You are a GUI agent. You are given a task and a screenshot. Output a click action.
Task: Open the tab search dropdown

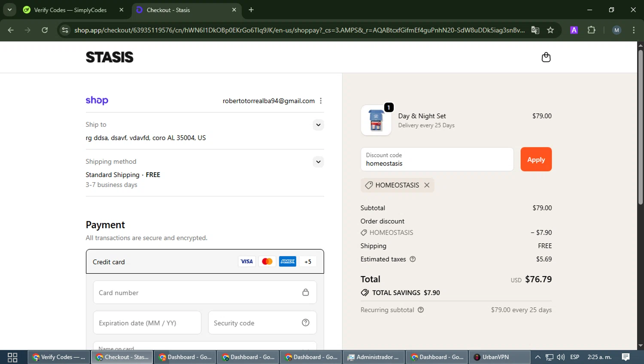(x=9, y=9)
